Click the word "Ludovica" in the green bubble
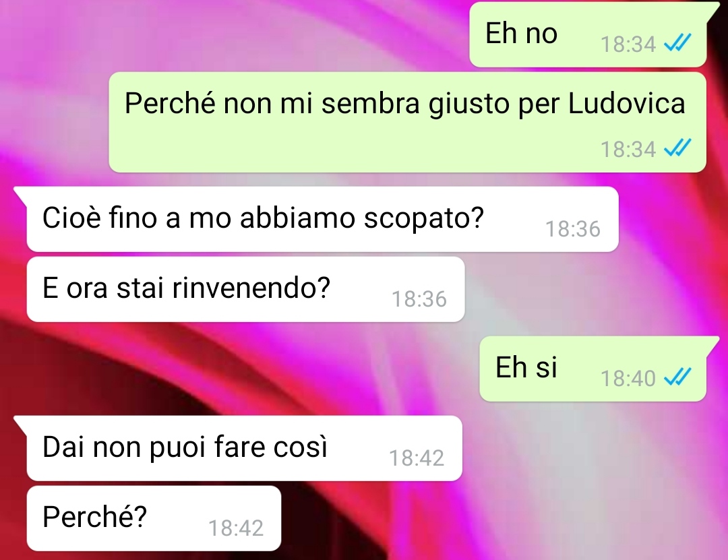This screenshot has height=560, width=728. pyautogui.click(x=627, y=103)
